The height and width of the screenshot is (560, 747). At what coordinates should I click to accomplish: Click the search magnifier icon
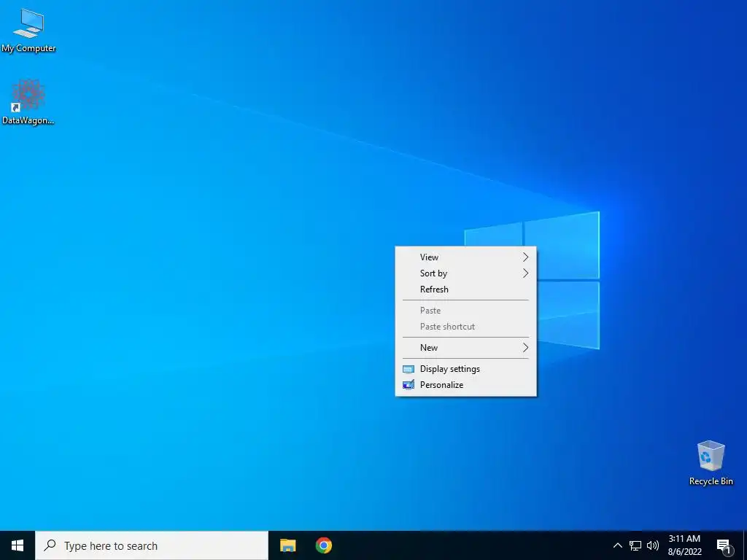pos(50,545)
